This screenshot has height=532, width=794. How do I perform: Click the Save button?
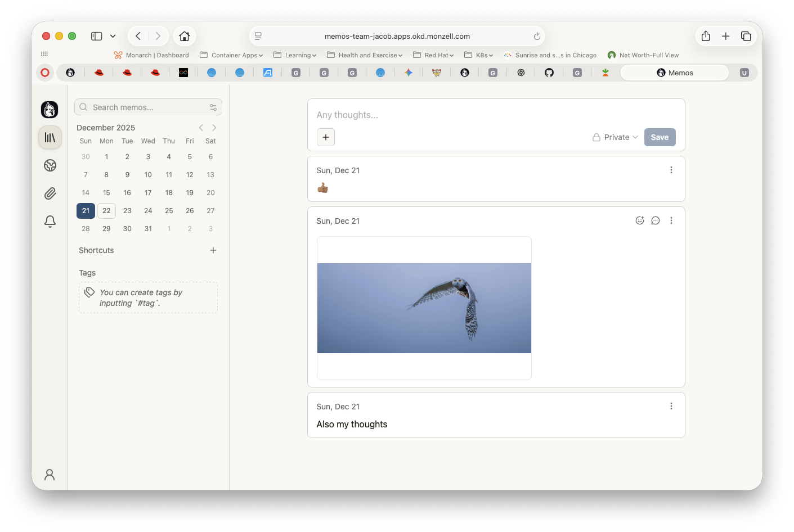point(660,137)
